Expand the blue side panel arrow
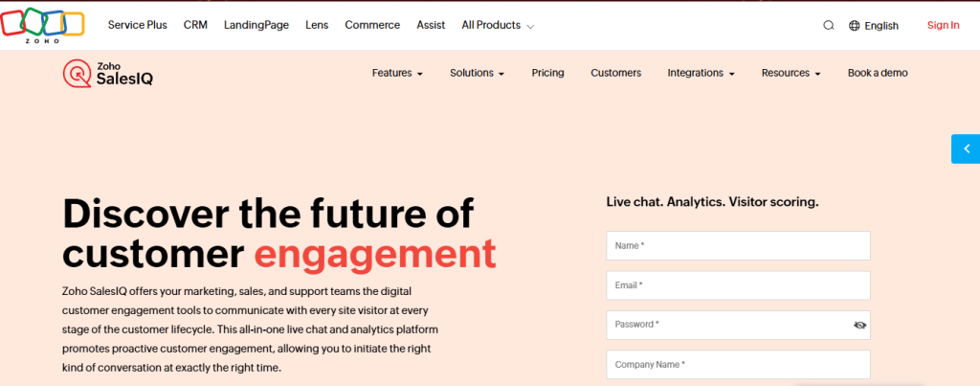980x386 pixels. (966, 148)
